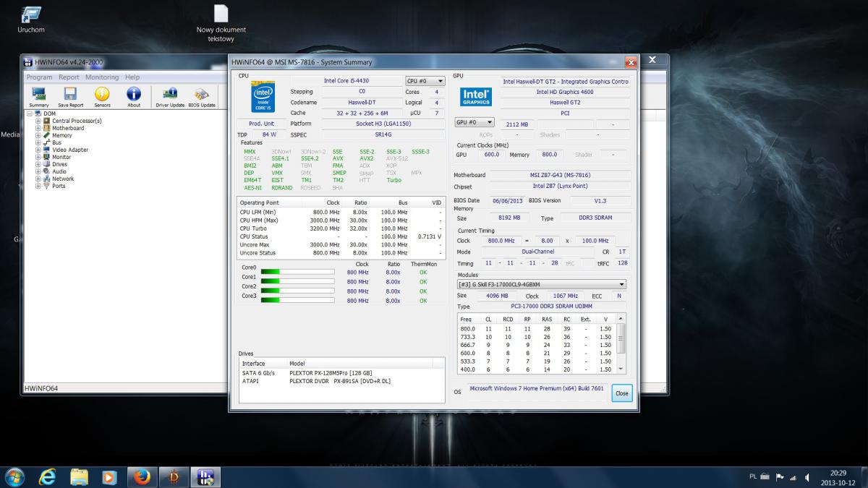Open the Summary tool in HWiNFO64 toolbar
Viewport: 868px width, 488px height.
(39, 97)
